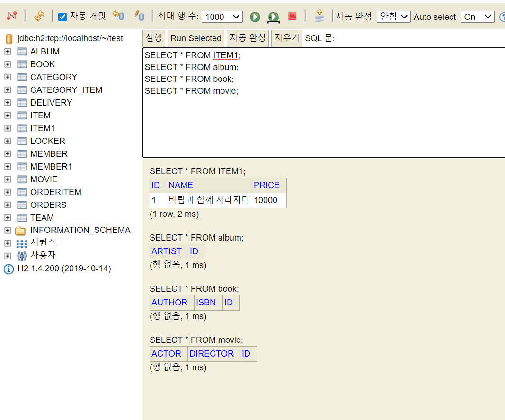Expand the ITEM1 table node
Image resolution: width=505 pixels, height=420 pixels.
[x=8, y=128]
